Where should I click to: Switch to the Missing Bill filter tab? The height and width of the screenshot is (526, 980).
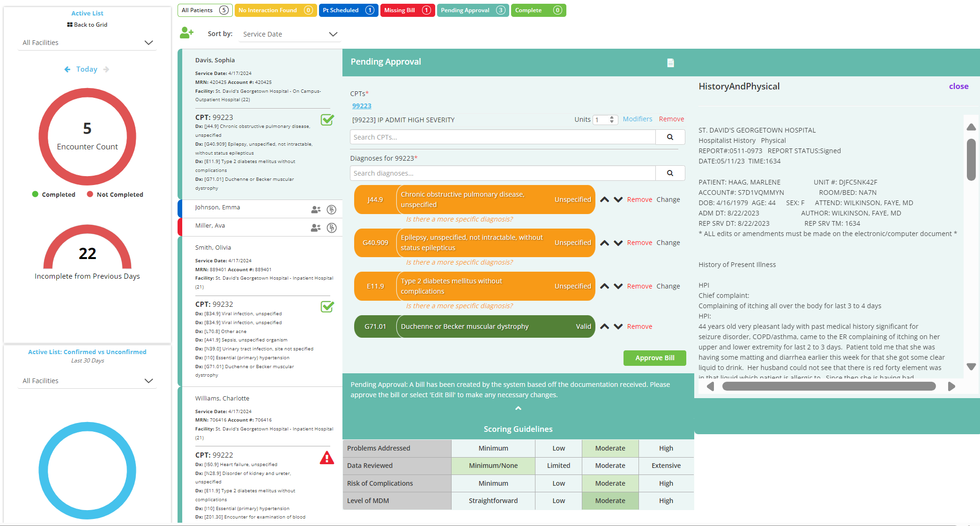click(407, 10)
